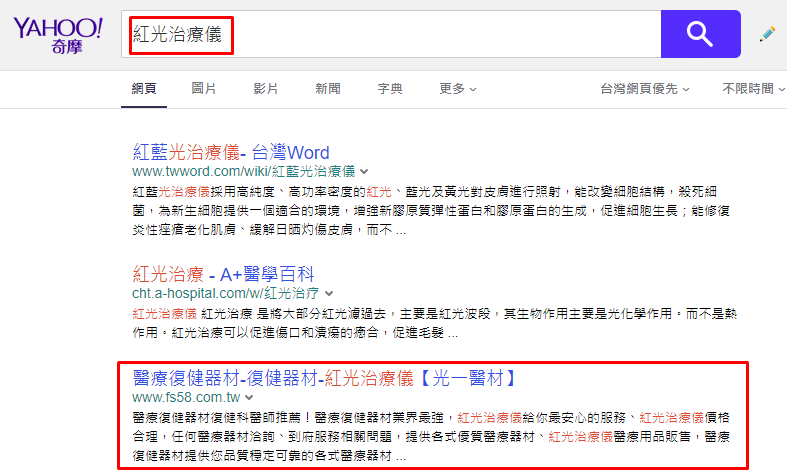Expand the 更多 menu

point(458,89)
